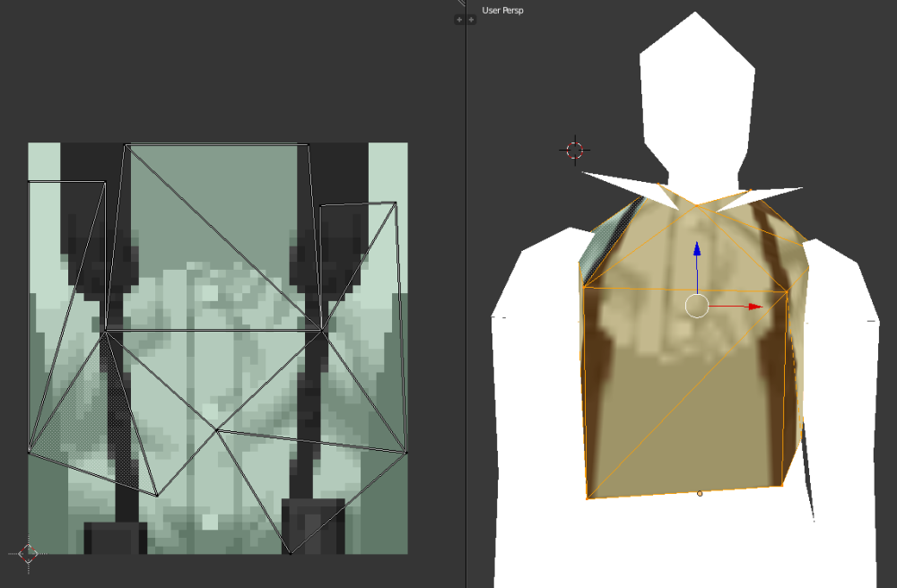
Task: Expand the 3D viewport tool shelf plus button
Action: click(472, 20)
